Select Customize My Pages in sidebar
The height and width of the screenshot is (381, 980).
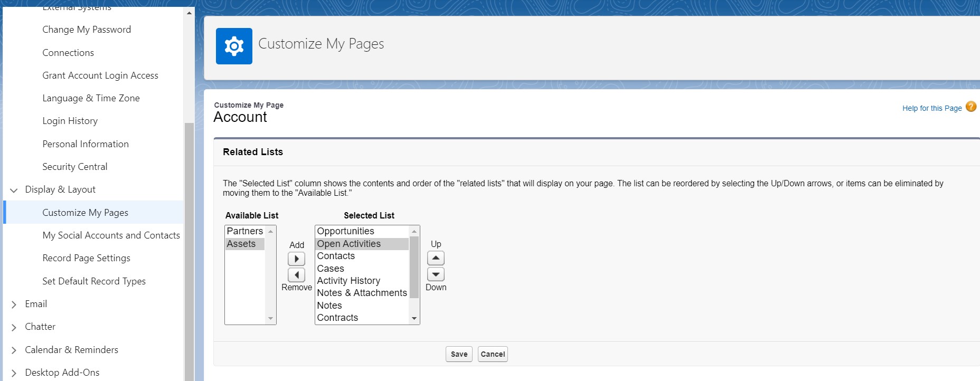[85, 213]
